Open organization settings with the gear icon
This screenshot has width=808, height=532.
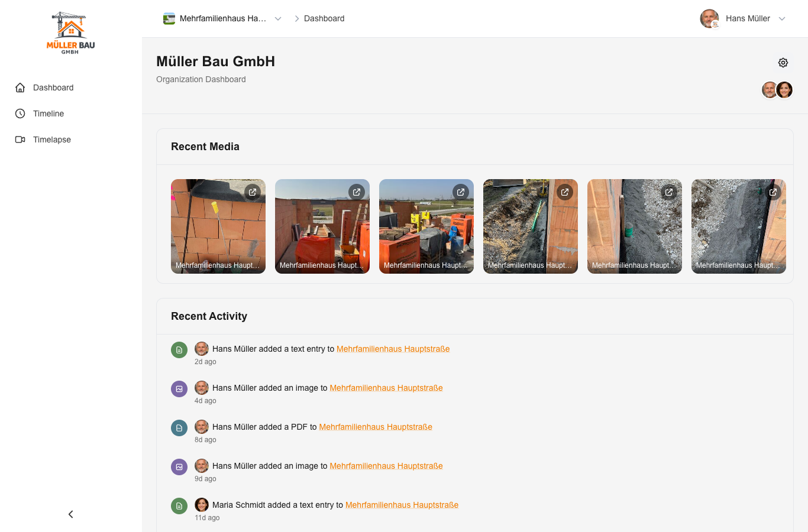click(783, 62)
